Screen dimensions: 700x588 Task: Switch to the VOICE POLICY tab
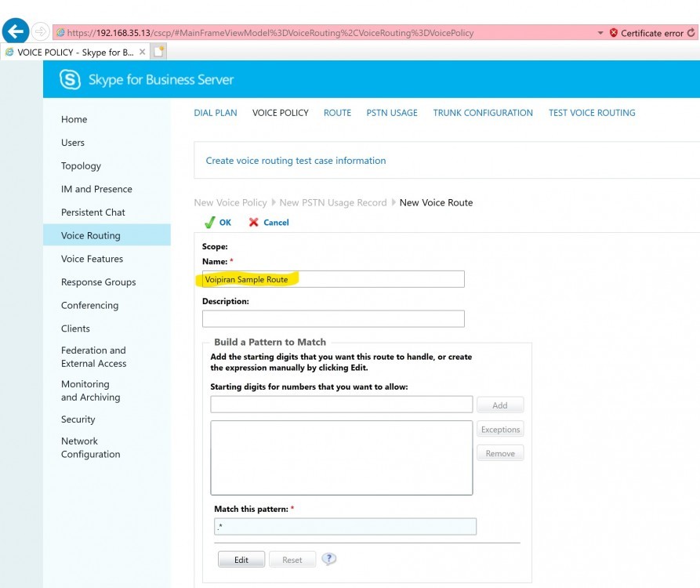[281, 113]
